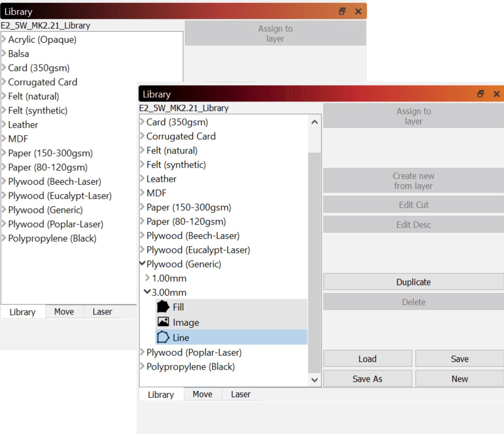Expand the Plywood (Poplar-Laser) material

pyautogui.click(x=142, y=352)
